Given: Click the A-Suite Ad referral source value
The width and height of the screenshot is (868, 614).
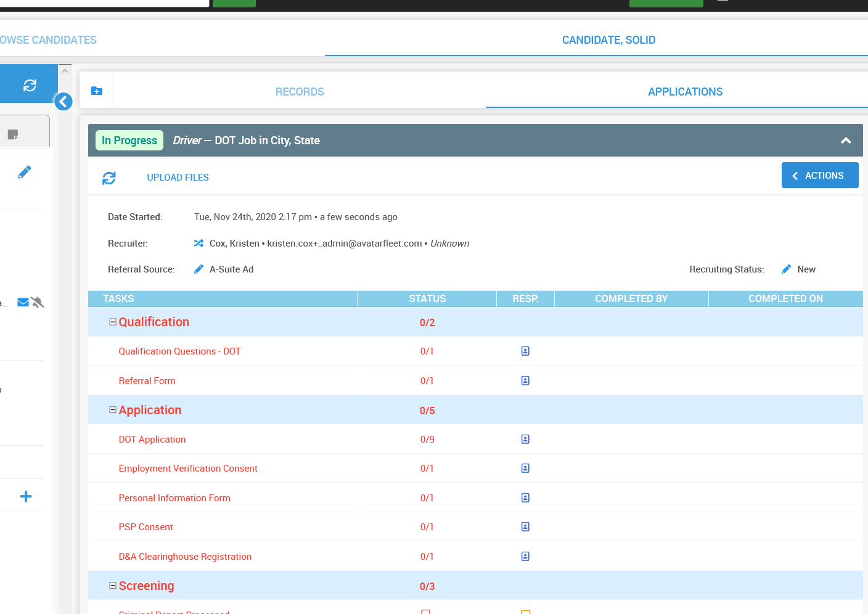Looking at the screenshot, I should (x=231, y=269).
